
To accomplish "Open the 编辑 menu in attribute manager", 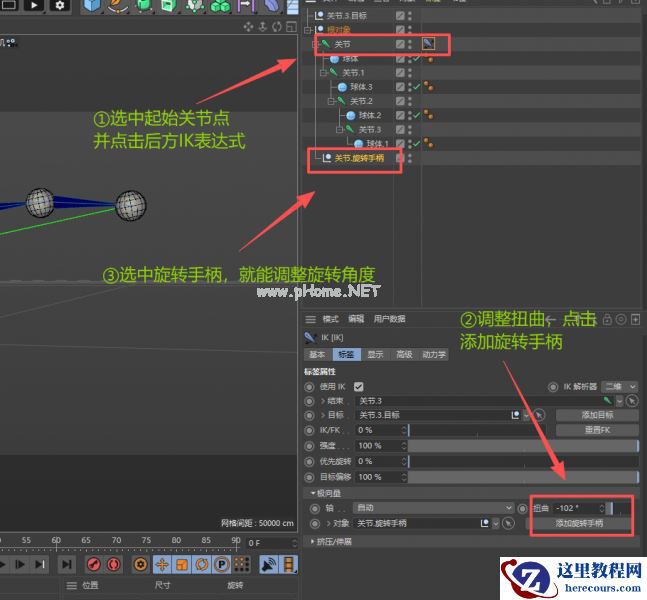I will click(356, 319).
